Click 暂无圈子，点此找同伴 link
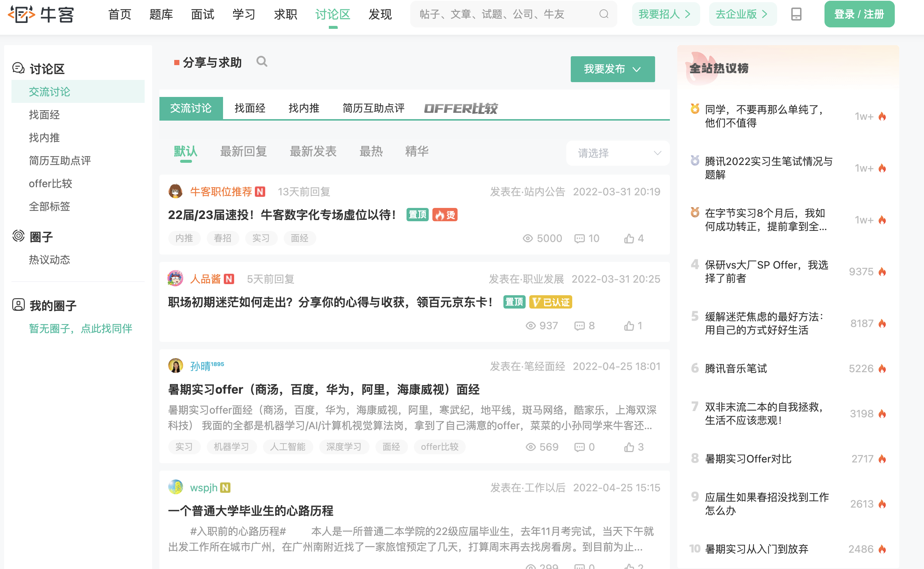 81,329
